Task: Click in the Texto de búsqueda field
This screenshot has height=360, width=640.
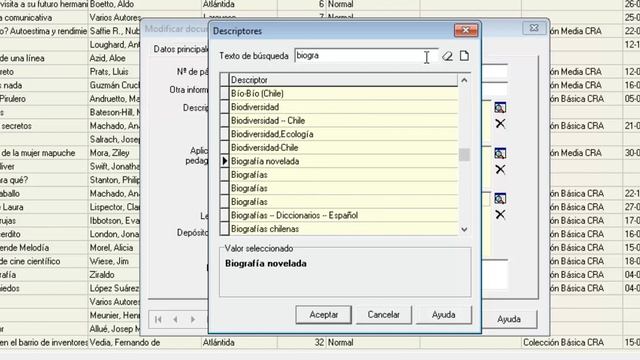Action: 366,56
